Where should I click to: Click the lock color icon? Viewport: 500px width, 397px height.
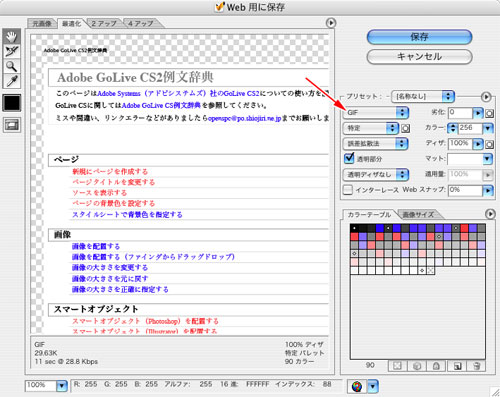436,366
